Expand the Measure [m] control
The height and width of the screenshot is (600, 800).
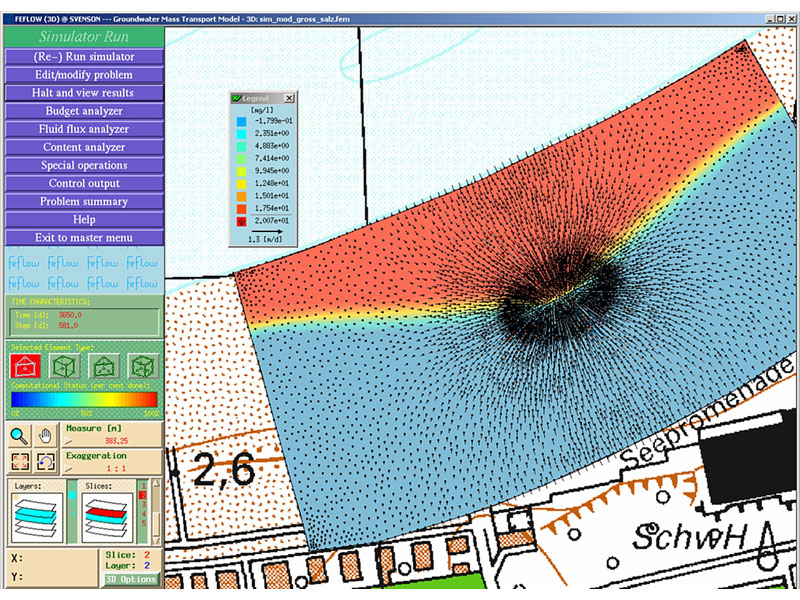point(70,440)
